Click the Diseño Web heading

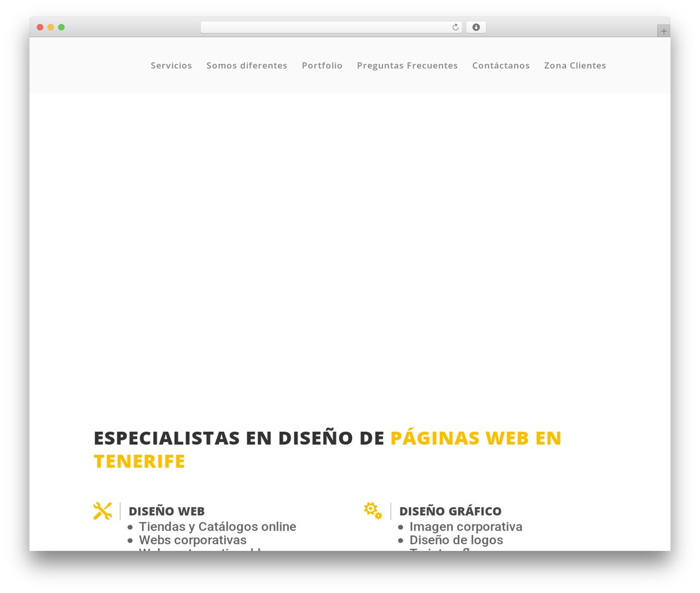click(x=167, y=511)
